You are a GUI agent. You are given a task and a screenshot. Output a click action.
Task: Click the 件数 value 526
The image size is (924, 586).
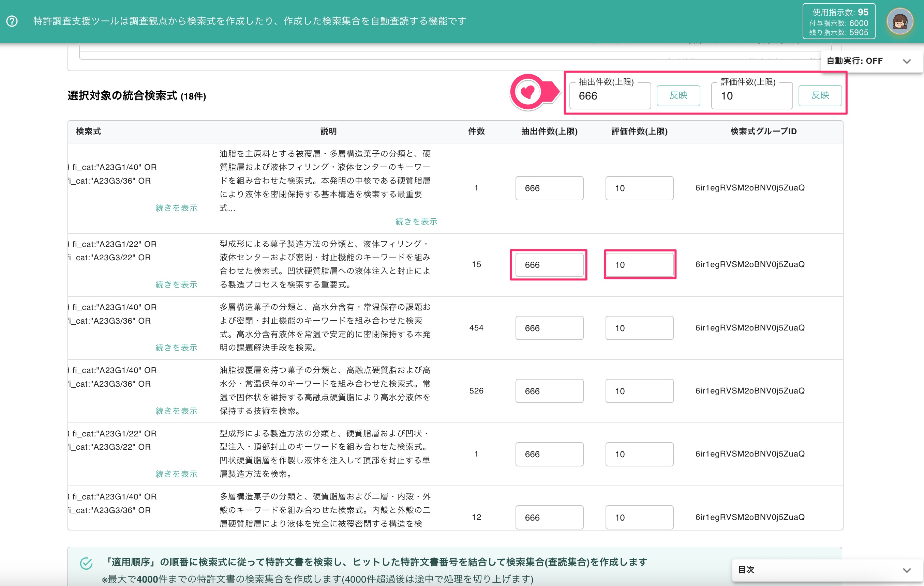(476, 391)
